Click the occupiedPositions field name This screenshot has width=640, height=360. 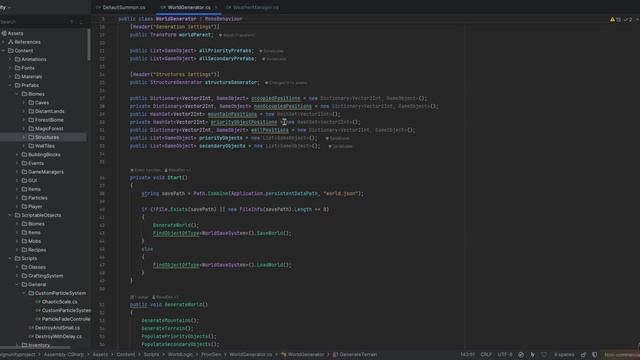276,98
